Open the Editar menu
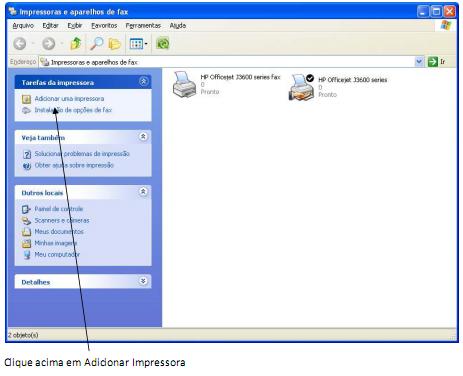This screenshot has height=376, width=463. pyautogui.click(x=50, y=26)
